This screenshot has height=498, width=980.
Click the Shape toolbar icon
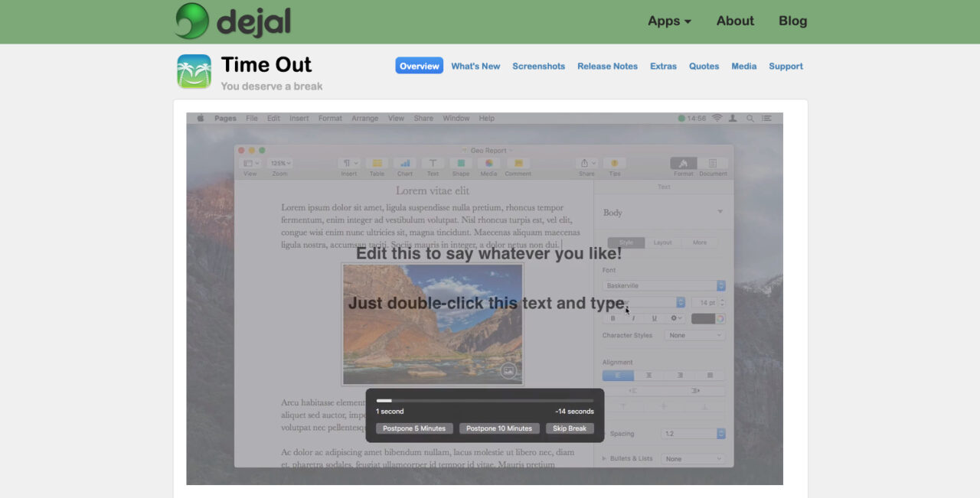(x=461, y=163)
